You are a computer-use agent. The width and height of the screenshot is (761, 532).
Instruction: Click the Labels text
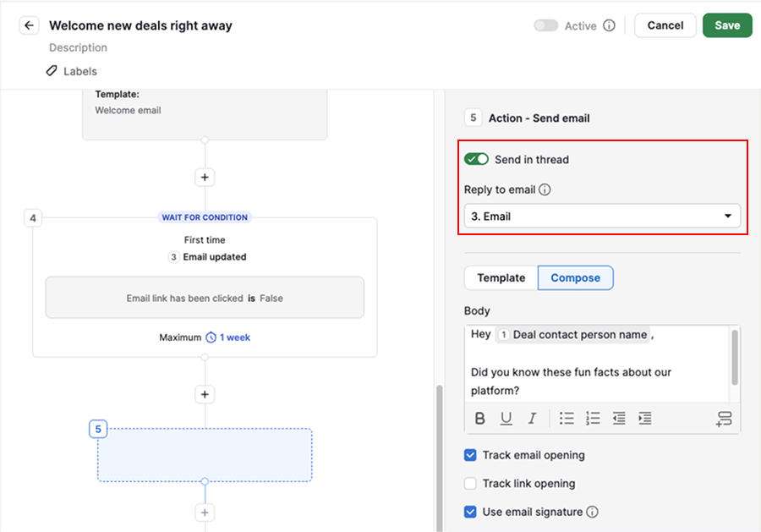[x=80, y=71]
